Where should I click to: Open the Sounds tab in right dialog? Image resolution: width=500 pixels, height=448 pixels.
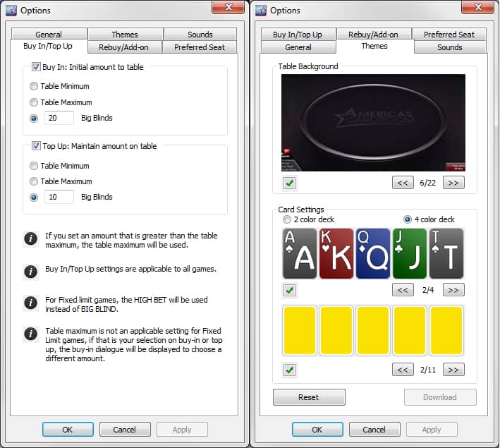449,47
